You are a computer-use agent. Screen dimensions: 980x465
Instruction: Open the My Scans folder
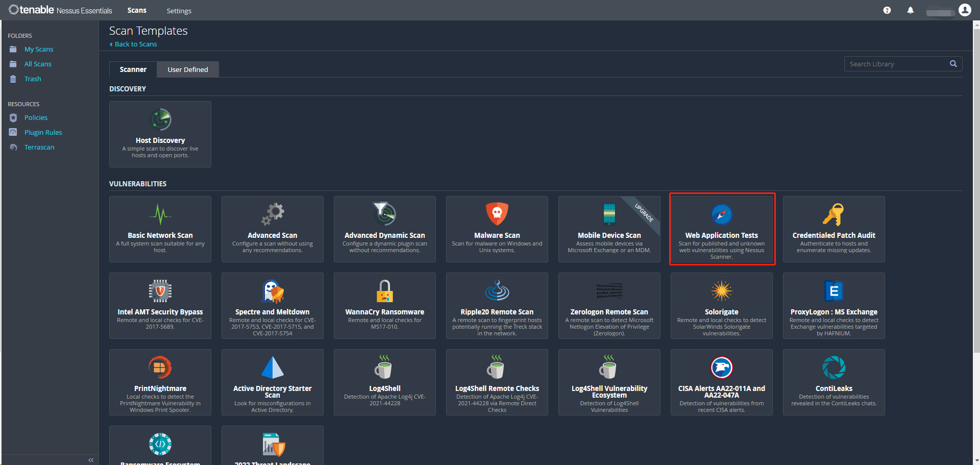pos(39,50)
